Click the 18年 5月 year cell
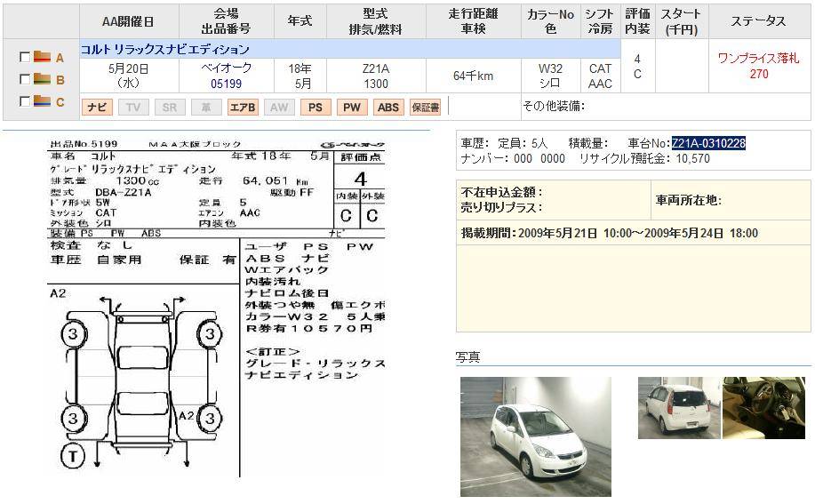This screenshot has width=815, height=504. (300, 76)
